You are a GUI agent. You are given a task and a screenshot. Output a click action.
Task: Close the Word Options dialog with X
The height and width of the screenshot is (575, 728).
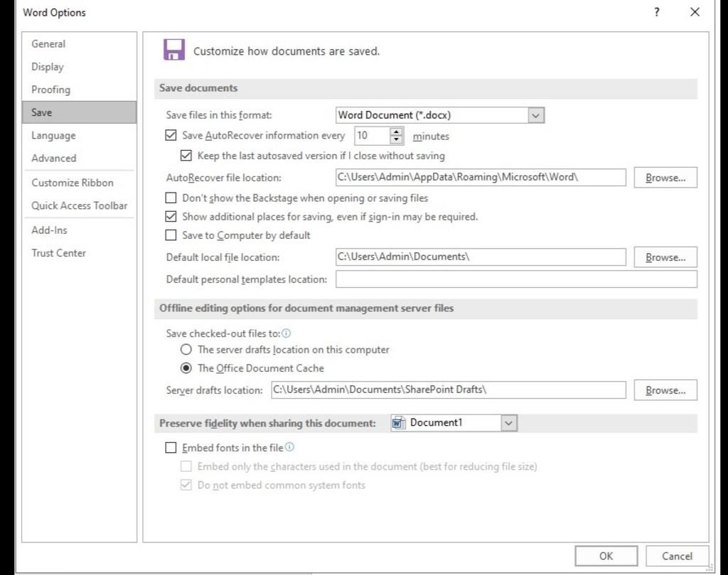pyautogui.click(x=695, y=12)
